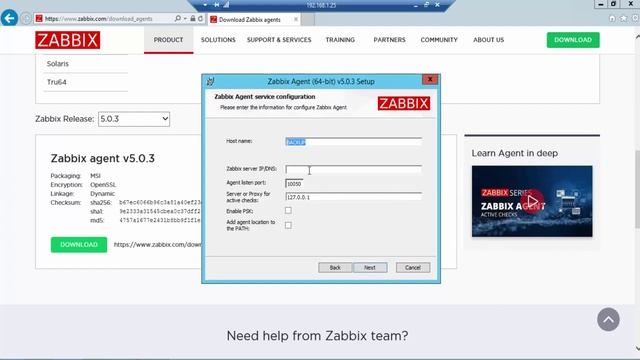Open the COMMUNITY menu

click(439, 40)
